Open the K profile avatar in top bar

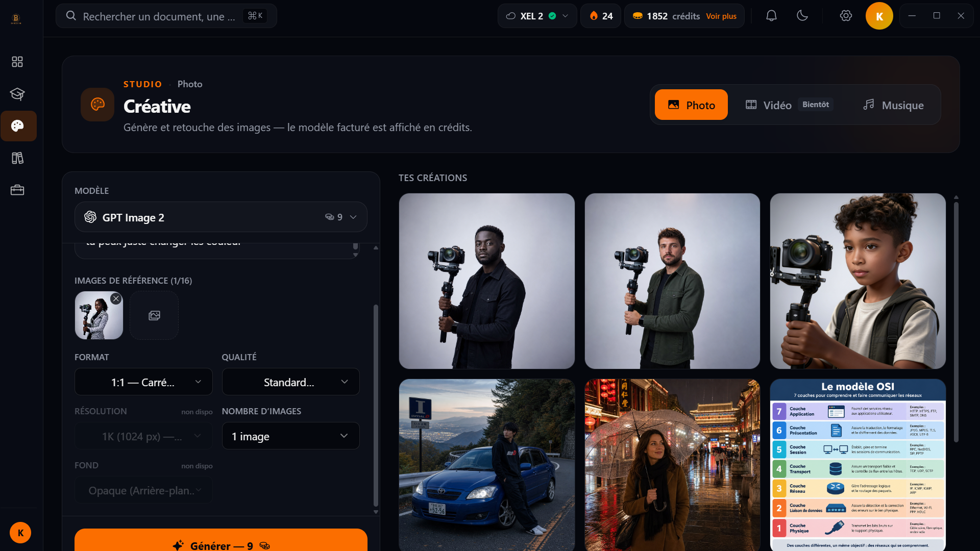tap(879, 16)
